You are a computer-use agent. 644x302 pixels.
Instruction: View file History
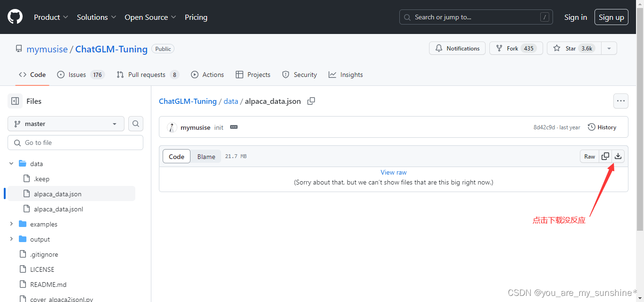[602, 127]
